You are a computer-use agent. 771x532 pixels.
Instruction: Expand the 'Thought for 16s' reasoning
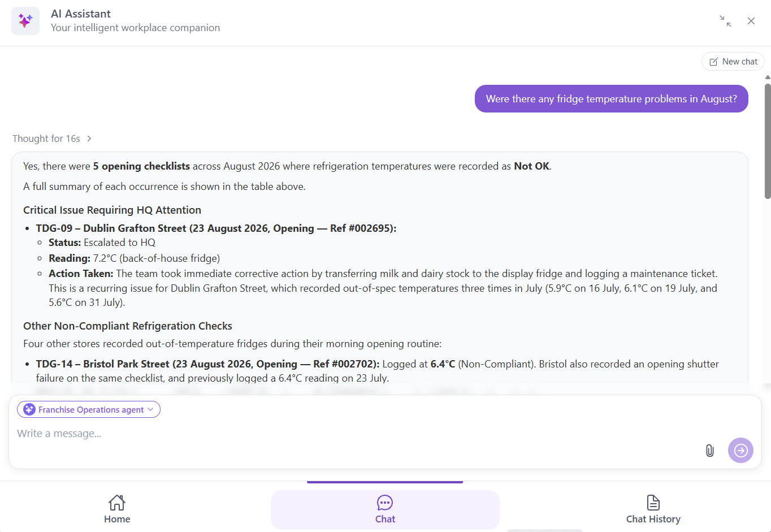[x=52, y=139]
